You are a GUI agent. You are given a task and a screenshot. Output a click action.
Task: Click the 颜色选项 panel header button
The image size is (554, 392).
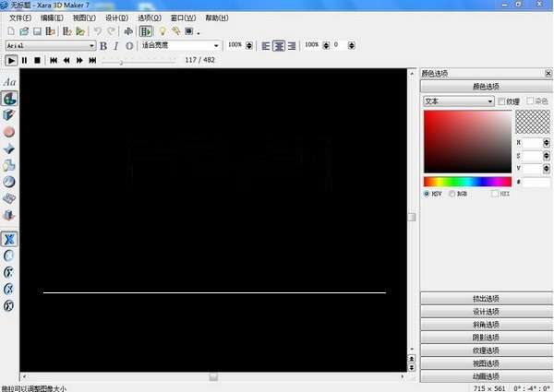(487, 87)
